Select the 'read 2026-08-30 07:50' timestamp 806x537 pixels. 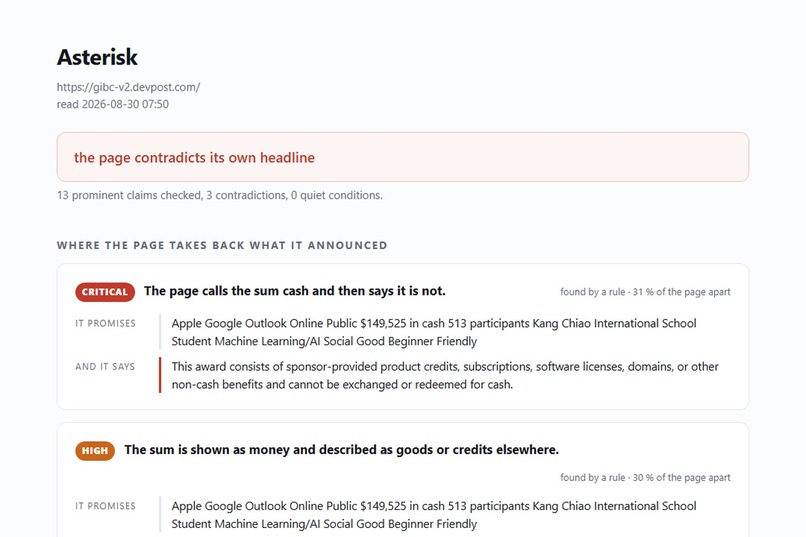pos(113,104)
